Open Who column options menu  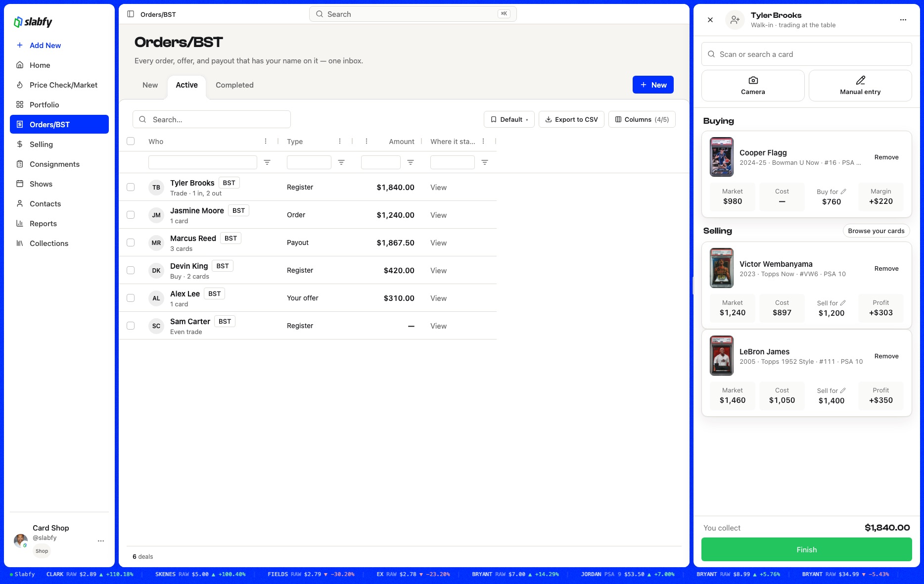tap(266, 142)
